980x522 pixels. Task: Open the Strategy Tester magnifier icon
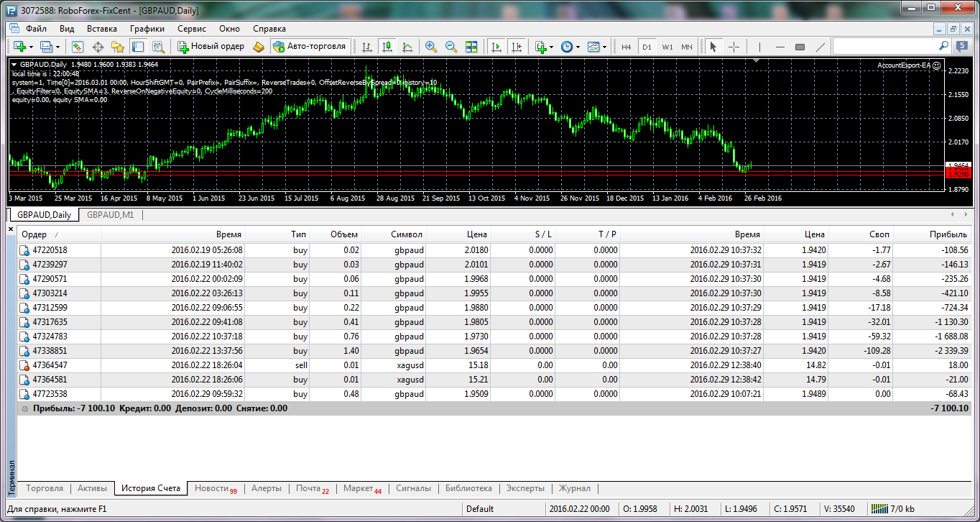(158, 46)
